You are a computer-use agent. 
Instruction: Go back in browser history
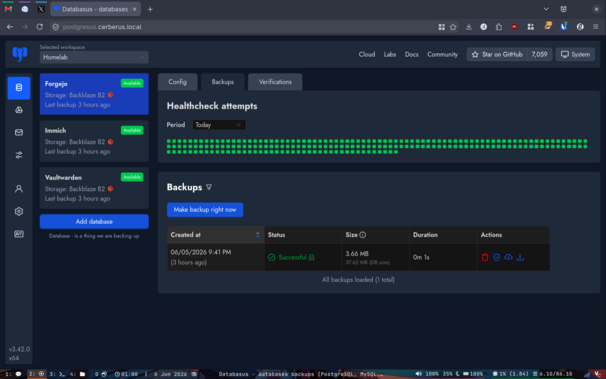[10, 27]
